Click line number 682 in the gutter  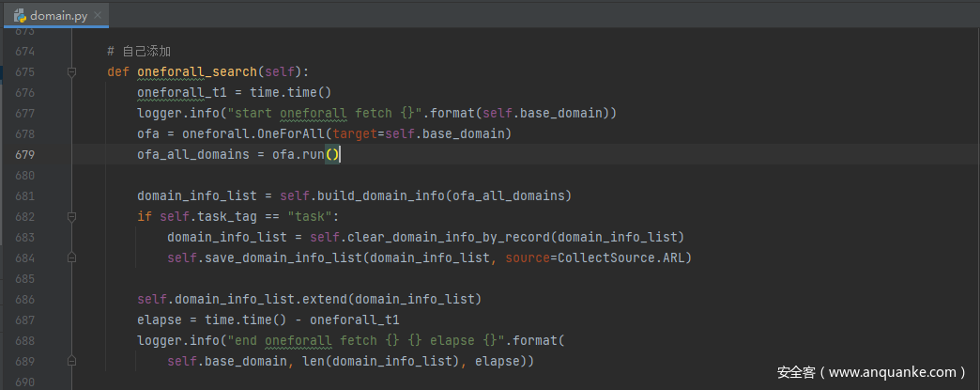[x=25, y=216]
